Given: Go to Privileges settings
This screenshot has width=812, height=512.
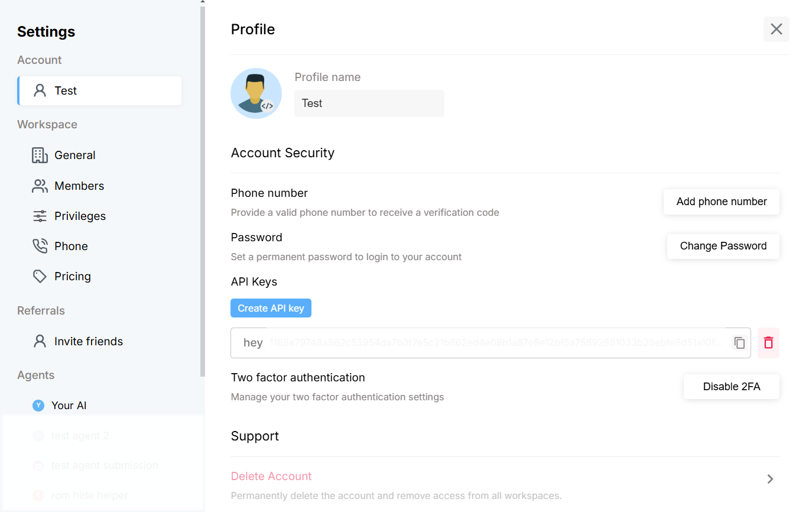Looking at the screenshot, I should (x=80, y=216).
